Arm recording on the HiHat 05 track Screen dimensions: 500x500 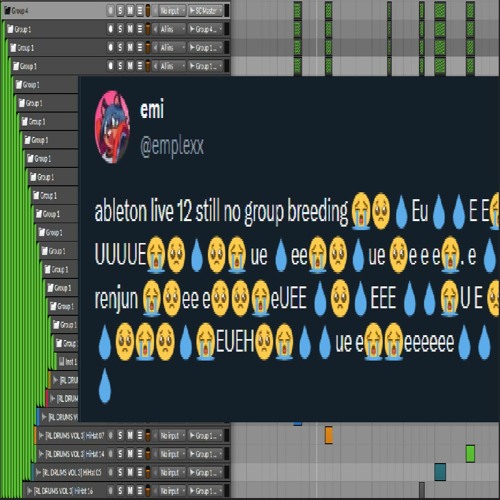point(111,472)
